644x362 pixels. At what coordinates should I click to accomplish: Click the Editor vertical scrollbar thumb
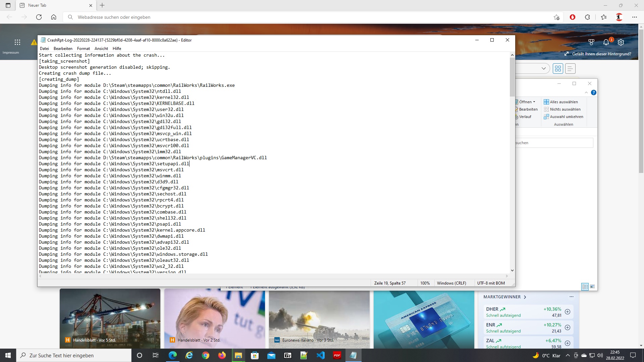[512, 77]
